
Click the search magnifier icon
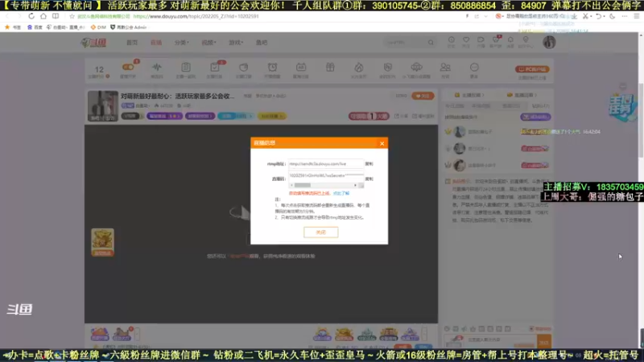point(431,43)
